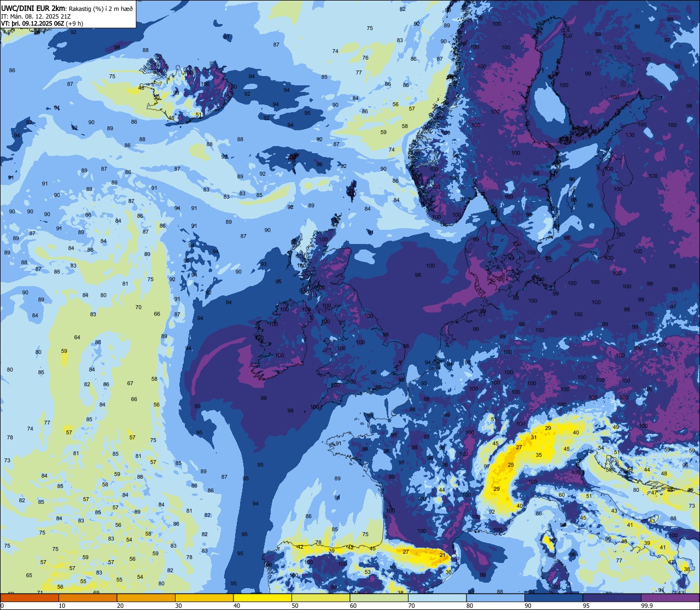The height and width of the screenshot is (610, 700).
Task: Click the "35" humidity value on the map
Action: tap(539, 455)
